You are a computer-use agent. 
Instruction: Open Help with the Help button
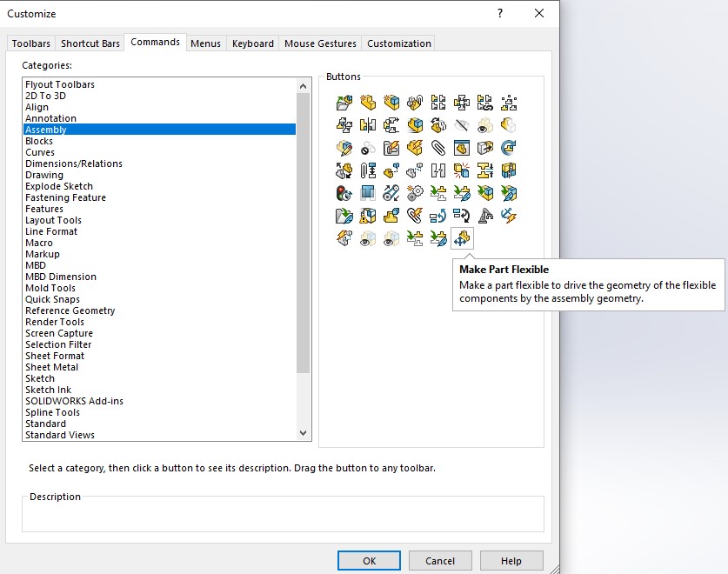(x=511, y=561)
